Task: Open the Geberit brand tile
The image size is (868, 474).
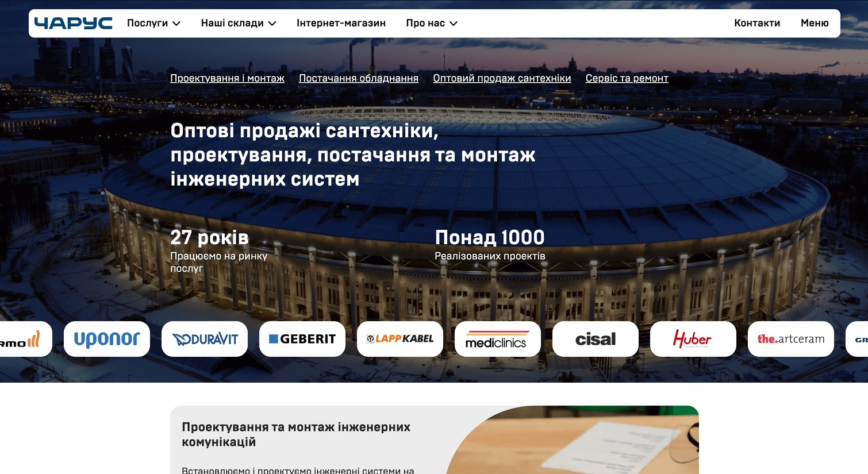Action: [302, 339]
